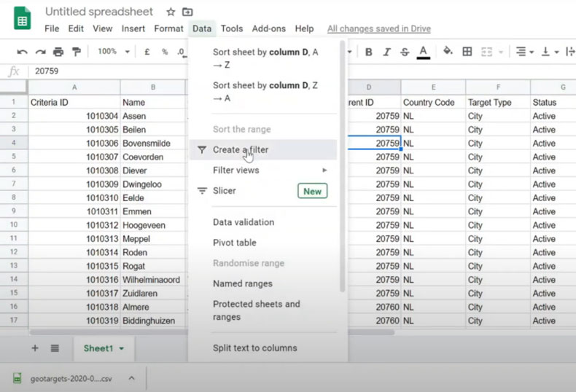This screenshot has width=576, height=392.
Task: Open the borders tool
Action: 467,52
